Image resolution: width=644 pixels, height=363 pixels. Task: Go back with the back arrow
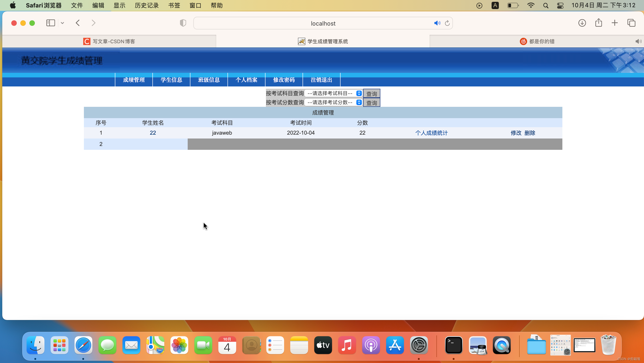click(x=78, y=23)
